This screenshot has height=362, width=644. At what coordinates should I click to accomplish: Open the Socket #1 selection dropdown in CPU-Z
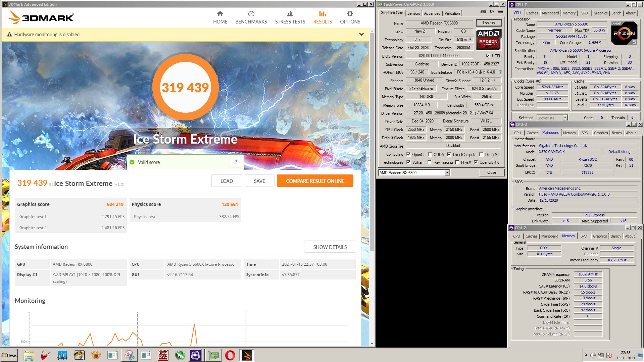point(565,118)
